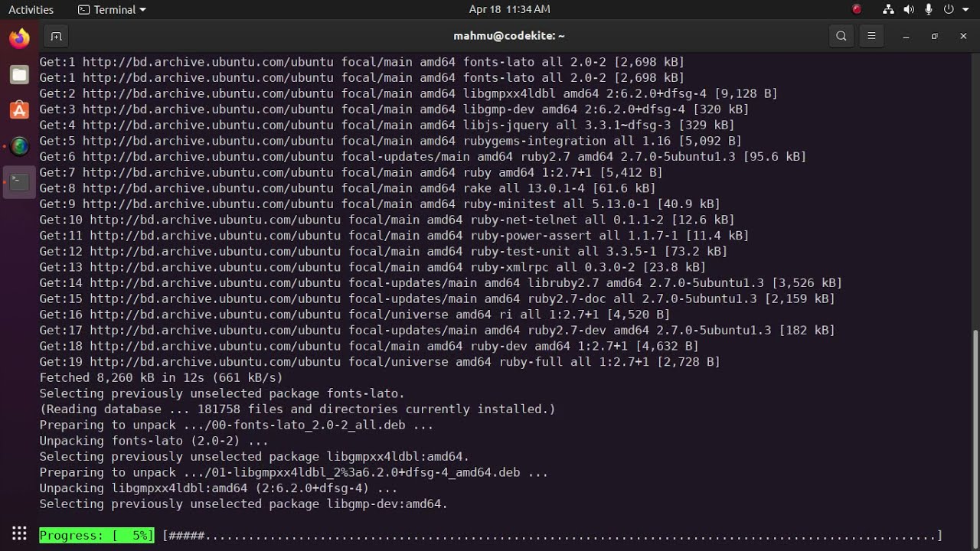Viewport: 980px width, 551px height.
Task: Click the terminal search icon
Action: tap(841, 36)
